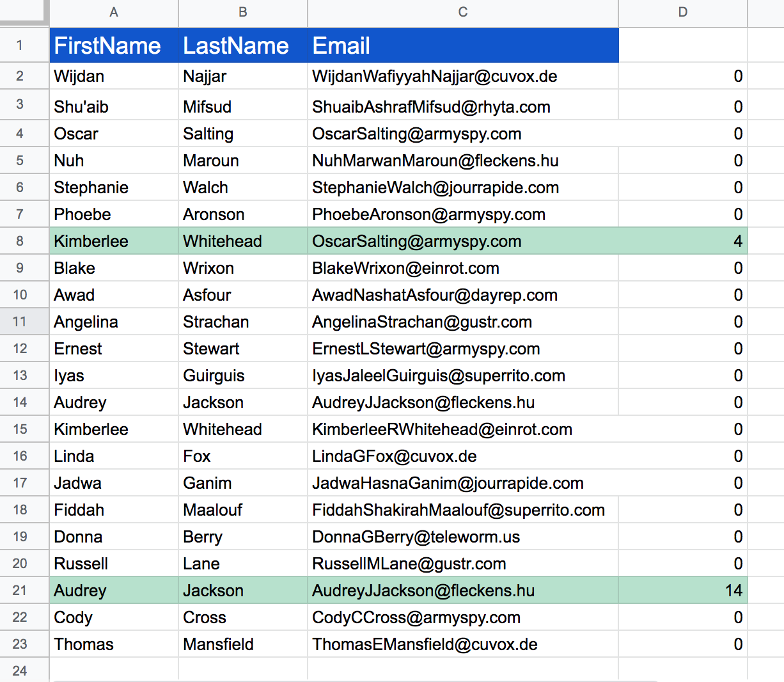Click the select-all corner box above row 1
Image resolution: width=784 pixels, height=682 pixels.
[24, 13]
